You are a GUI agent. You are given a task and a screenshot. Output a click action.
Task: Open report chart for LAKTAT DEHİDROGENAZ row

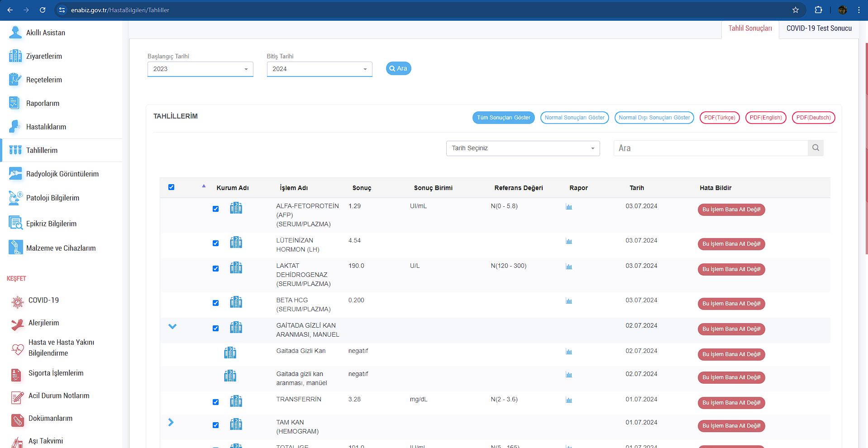tap(569, 267)
